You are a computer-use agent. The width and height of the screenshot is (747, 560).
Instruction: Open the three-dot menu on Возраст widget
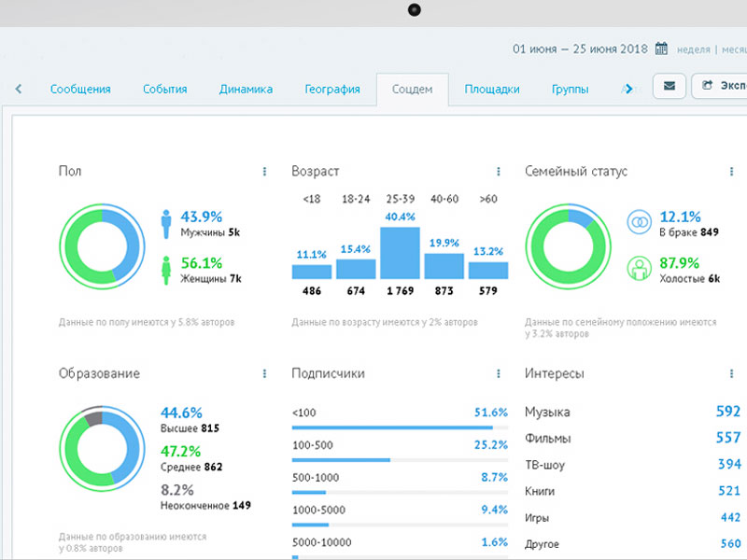point(499,172)
